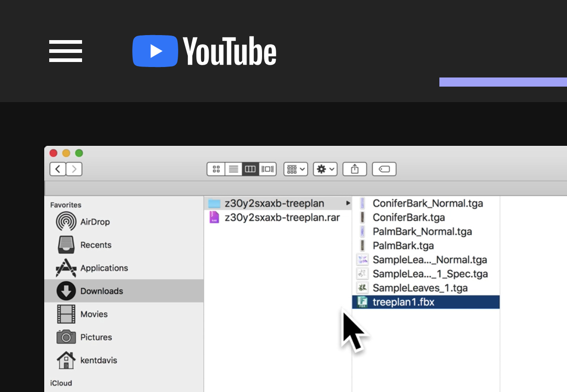Screen dimensions: 567x392
Task: Select AirDrop in the sidebar
Action: pyautogui.click(x=124, y=222)
